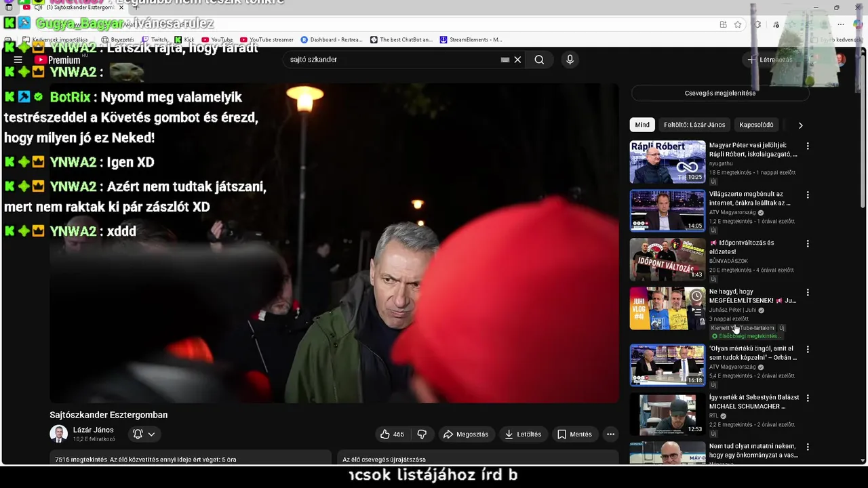This screenshot has width=868, height=488.
Task: Open the on-screen keyboard icon in search box
Action: tap(505, 60)
